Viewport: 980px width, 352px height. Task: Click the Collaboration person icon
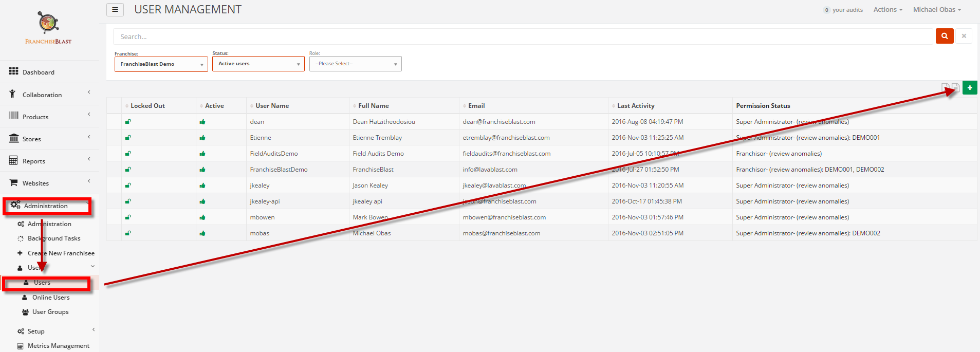coord(12,94)
